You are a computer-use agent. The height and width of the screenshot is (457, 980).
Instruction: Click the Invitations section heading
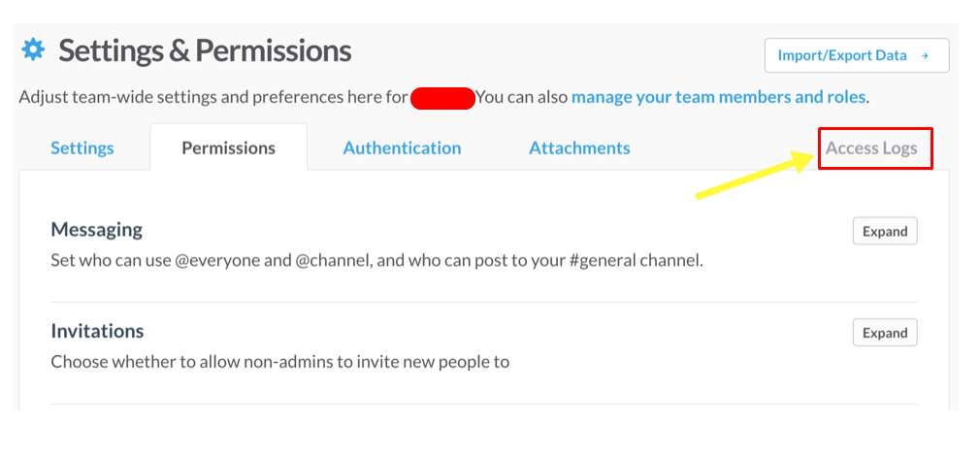[97, 331]
